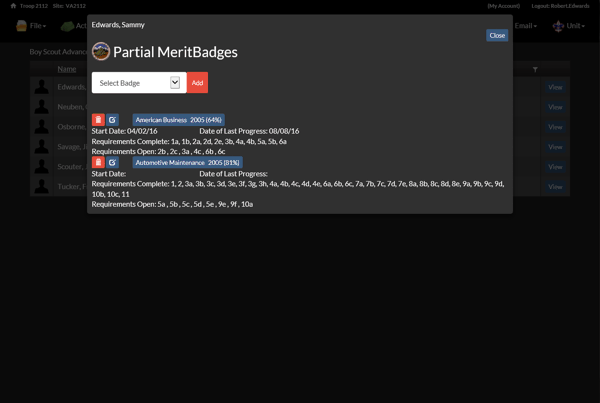
Task: Click the red Add button
Action: click(x=197, y=83)
